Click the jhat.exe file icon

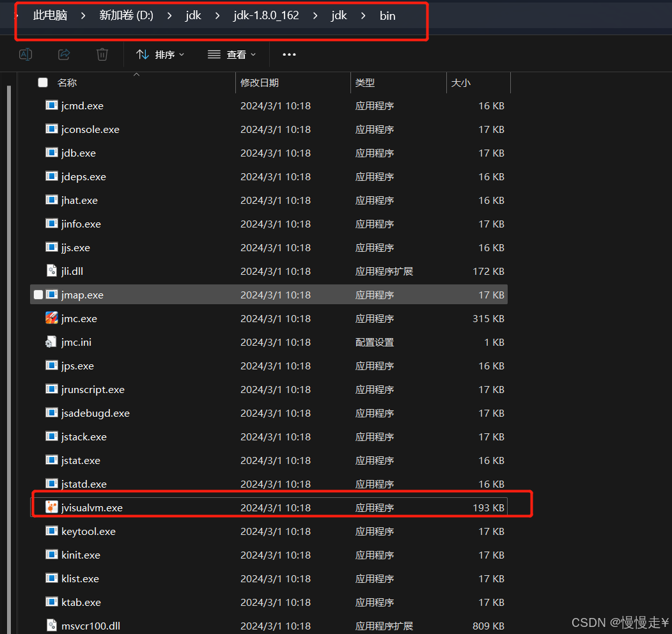coord(51,199)
